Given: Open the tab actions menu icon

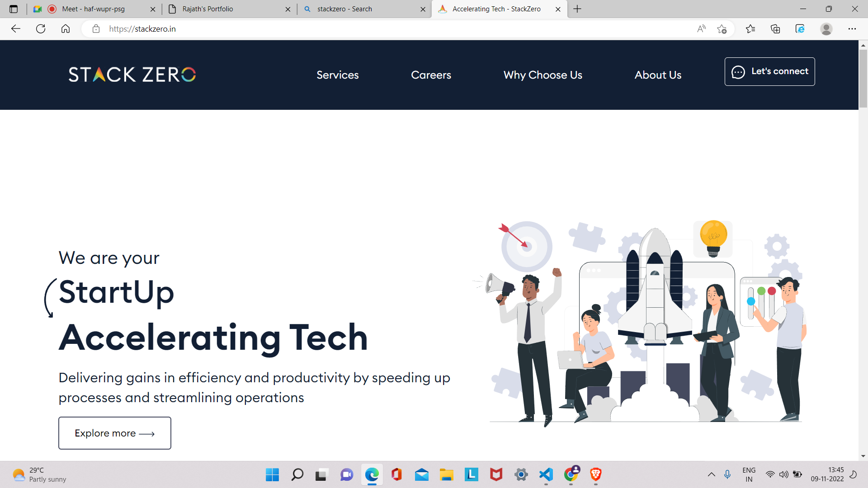Looking at the screenshot, I should coord(14,9).
